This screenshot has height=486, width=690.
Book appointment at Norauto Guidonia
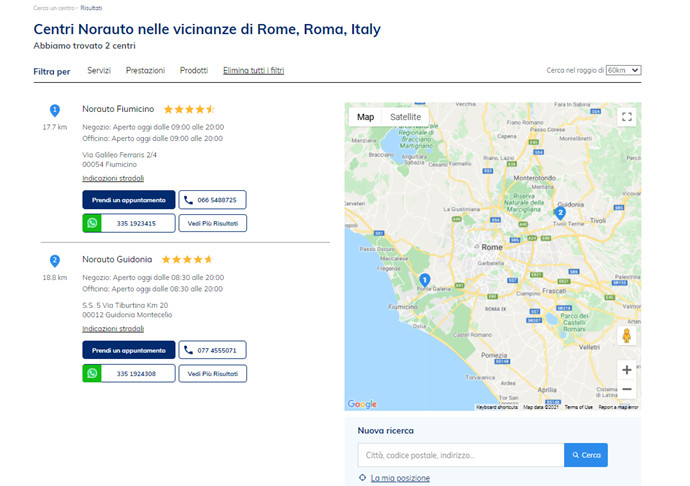point(128,350)
